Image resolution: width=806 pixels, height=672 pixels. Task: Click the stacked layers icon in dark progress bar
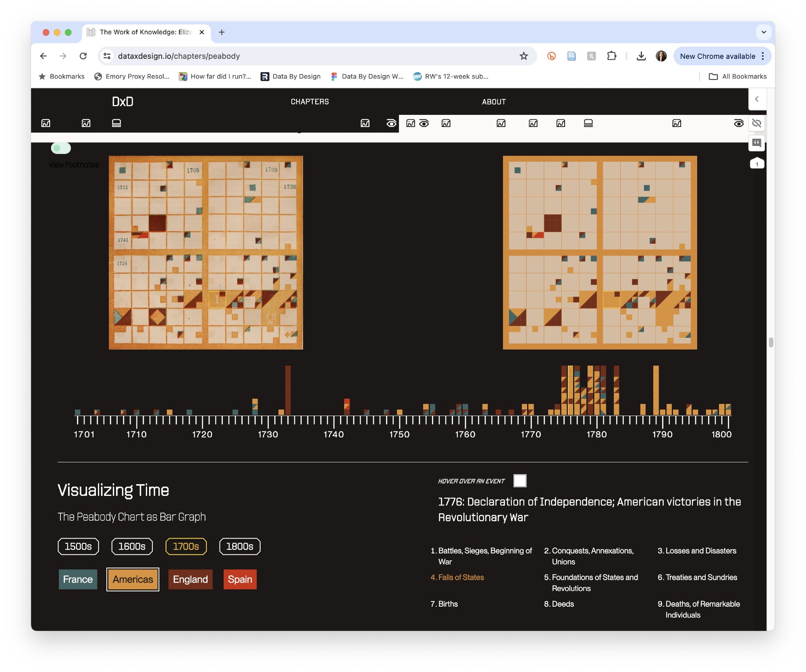tap(116, 123)
